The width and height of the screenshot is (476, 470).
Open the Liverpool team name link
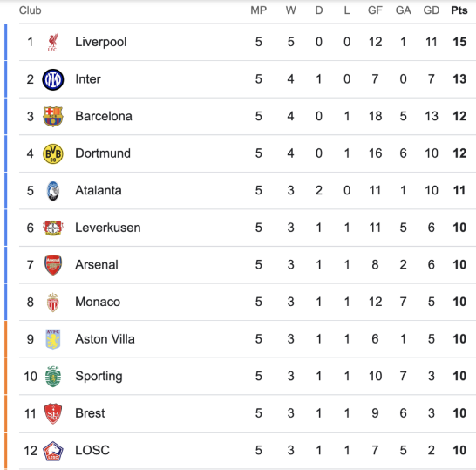[101, 42]
